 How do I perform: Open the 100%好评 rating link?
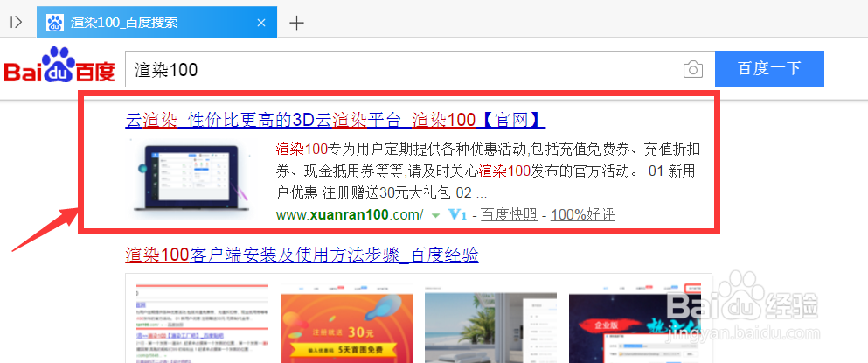[582, 214]
